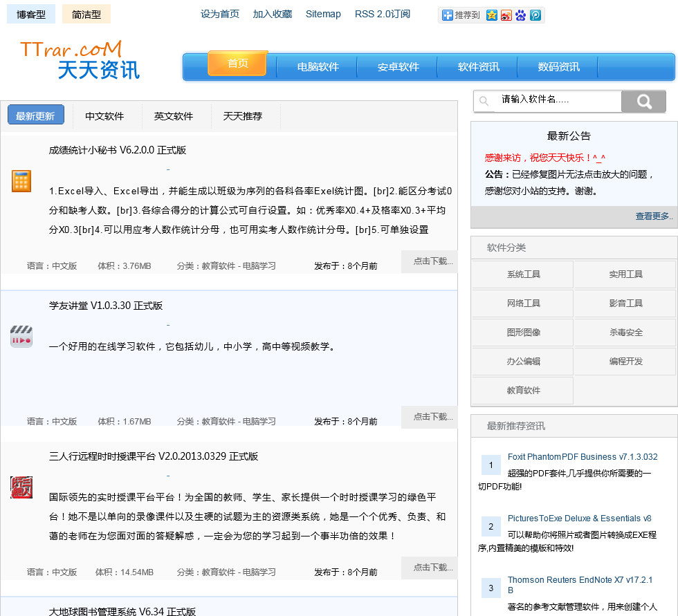Click the magnifier search button
Image resolution: width=678 pixels, height=616 pixels.
click(643, 102)
